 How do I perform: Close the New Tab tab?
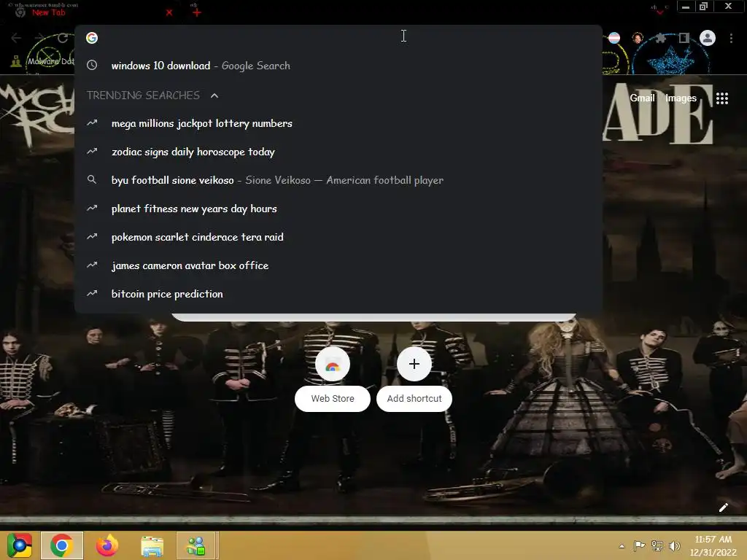(x=169, y=13)
